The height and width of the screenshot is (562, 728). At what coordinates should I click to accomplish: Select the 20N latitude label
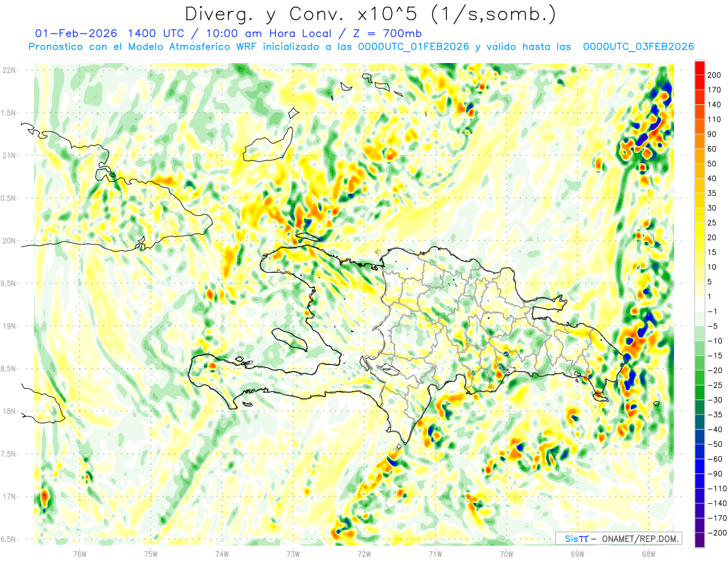pyautogui.click(x=9, y=241)
